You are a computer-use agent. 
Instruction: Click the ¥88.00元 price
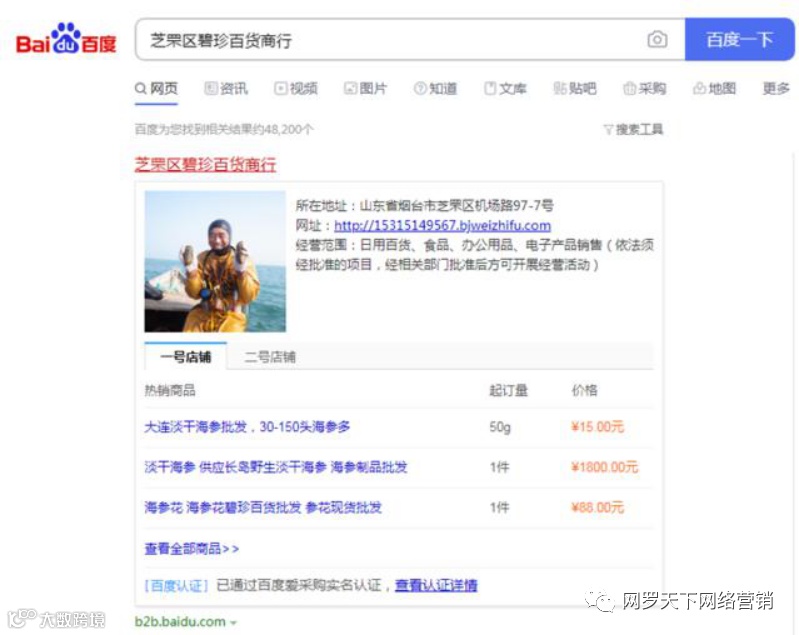pyautogui.click(x=597, y=508)
